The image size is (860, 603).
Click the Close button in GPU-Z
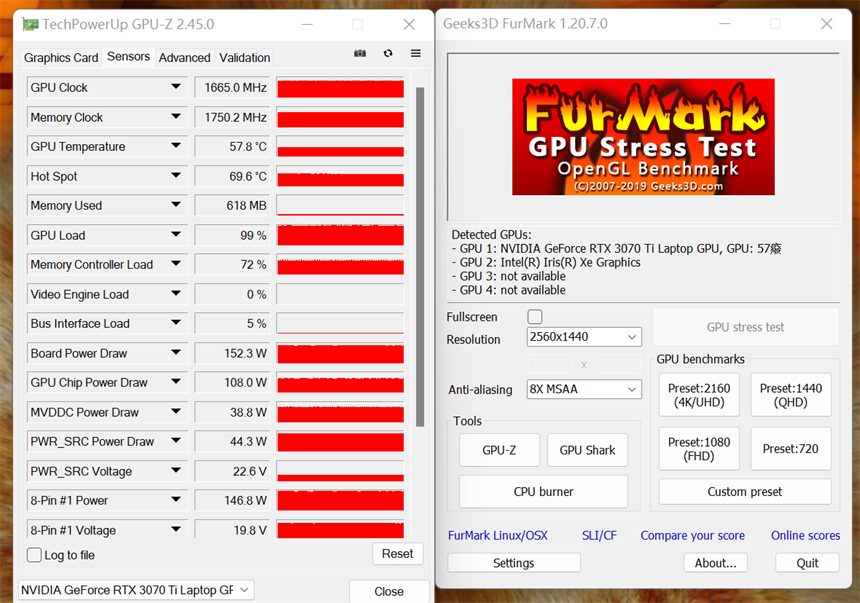[389, 591]
